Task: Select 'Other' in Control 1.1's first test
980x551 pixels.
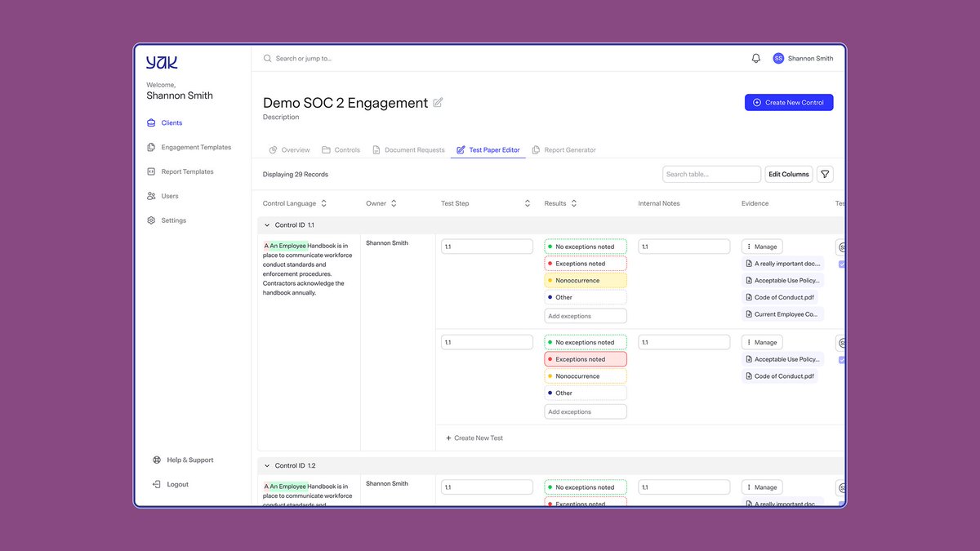Action: (586, 297)
